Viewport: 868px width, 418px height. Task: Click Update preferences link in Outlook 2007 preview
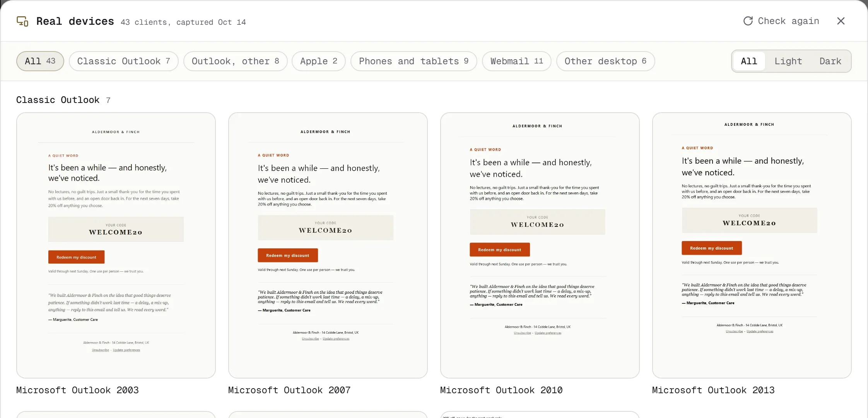336,339
